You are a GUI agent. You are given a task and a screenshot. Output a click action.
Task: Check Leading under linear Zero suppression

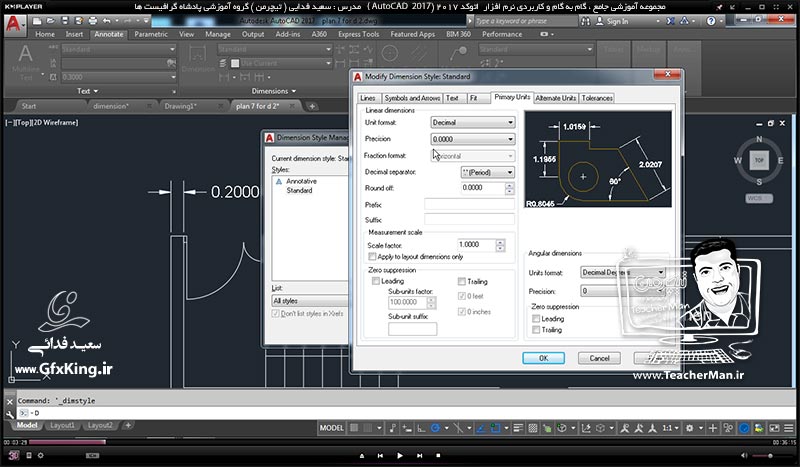pos(376,281)
